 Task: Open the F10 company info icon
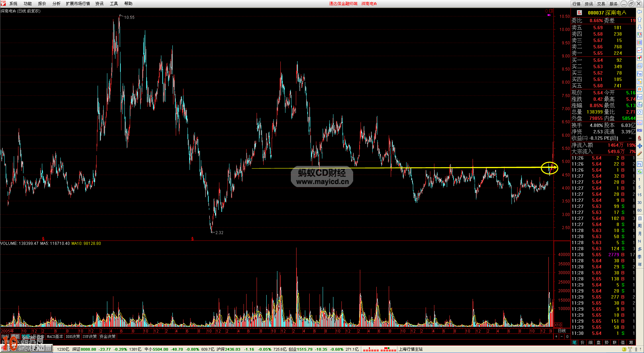coord(640,74)
